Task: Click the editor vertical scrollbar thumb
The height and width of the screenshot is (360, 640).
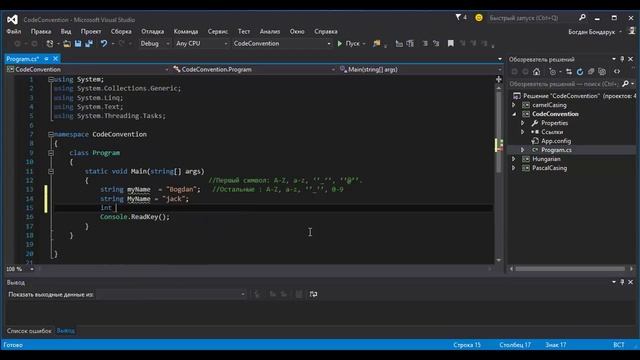Action: [x=499, y=131]
